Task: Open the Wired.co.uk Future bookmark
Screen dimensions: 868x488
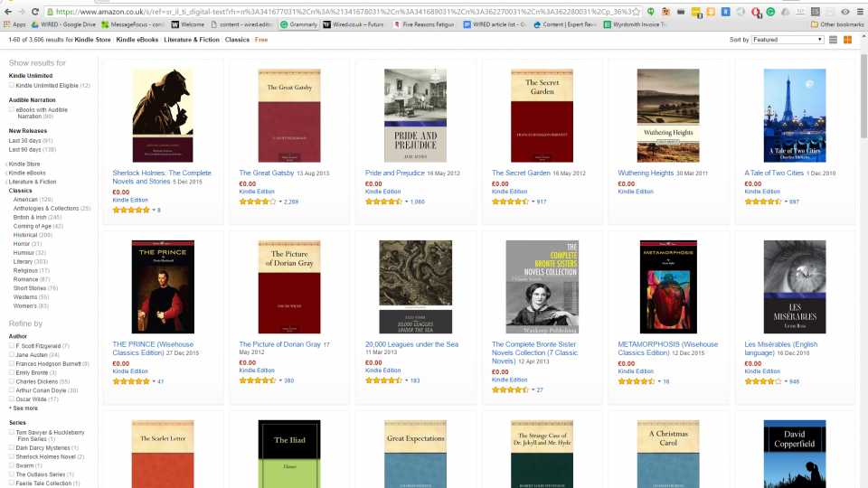Action: pos(354,24)
